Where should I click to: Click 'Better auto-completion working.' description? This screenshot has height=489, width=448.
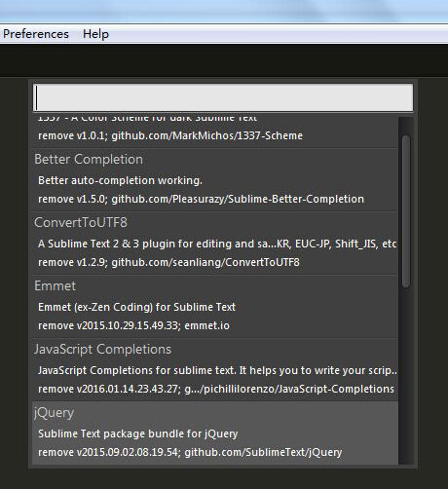tap(120, 180)
